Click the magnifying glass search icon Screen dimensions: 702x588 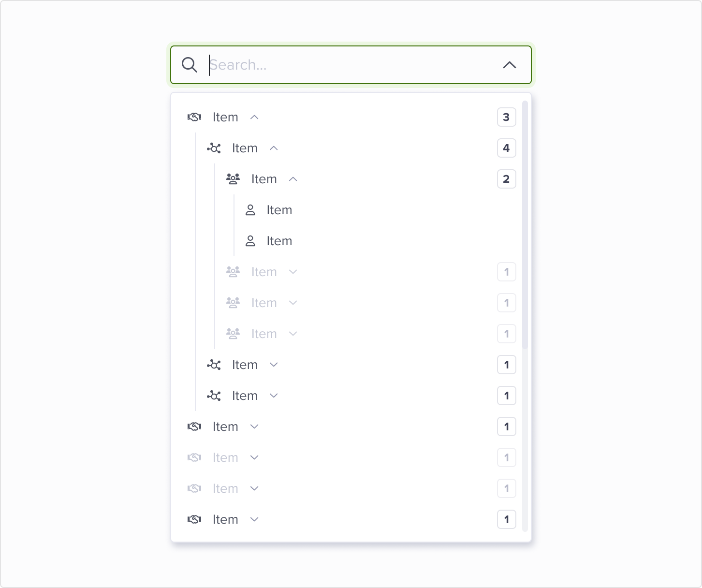pyautogui.click(x=189, y=65)
